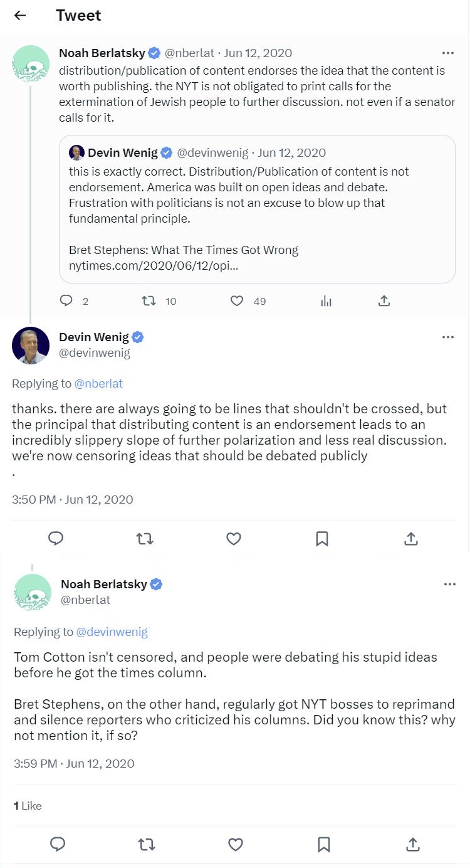The image size is (470, 868).
Task: Open more options on Noah's last reply
Action: (449, 584)
